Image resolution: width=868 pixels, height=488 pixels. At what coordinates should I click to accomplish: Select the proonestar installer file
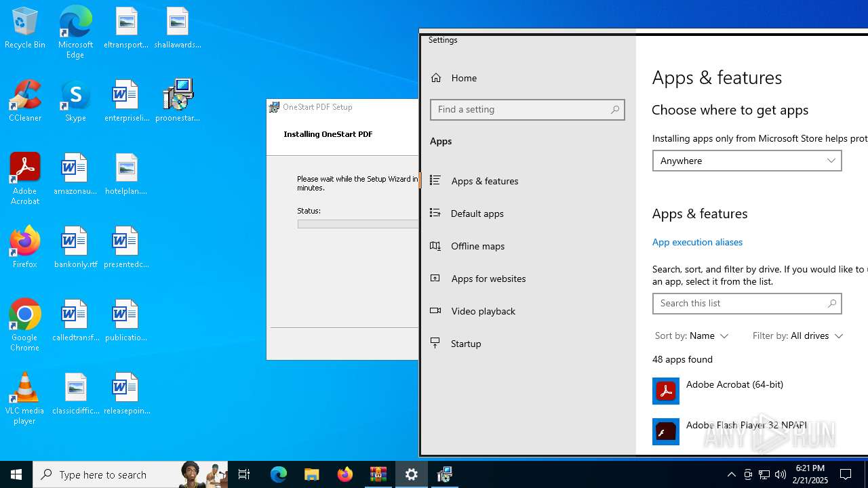pos(178,101)
